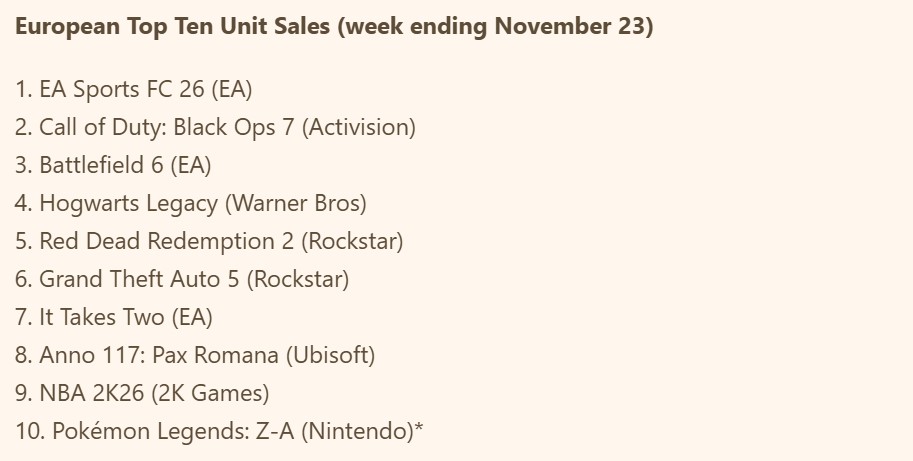Image resolution: width=913 pixels, height=461 pixels.
Task: Click the asterisk after Nintendo
Action: 419,429
